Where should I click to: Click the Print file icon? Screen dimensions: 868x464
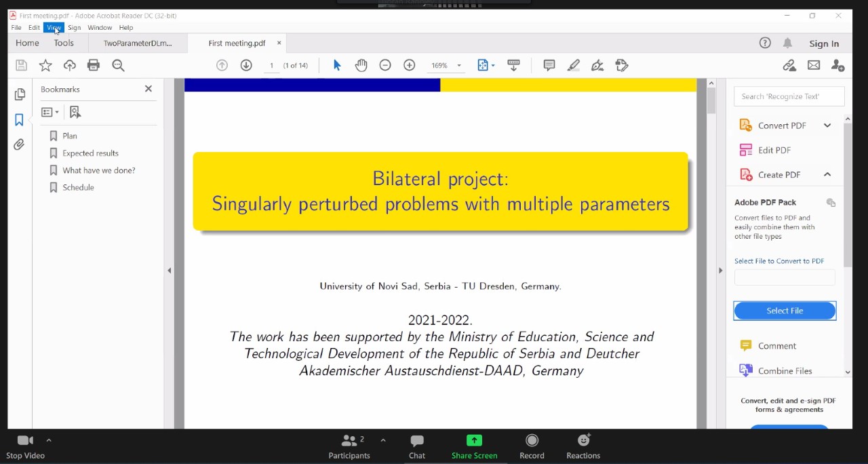[94, 65]
